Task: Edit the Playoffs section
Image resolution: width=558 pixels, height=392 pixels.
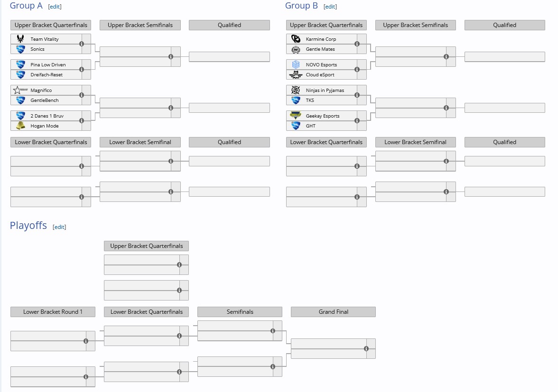Action: (x=59, y=227)
